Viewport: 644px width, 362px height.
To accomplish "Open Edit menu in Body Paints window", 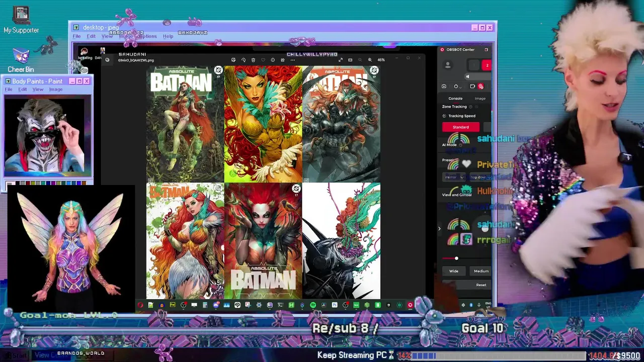I will (x=23, y=89).
